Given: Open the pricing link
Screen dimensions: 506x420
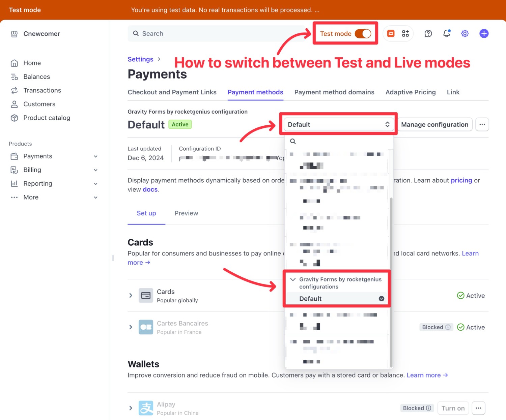Looking at the screenshot, I should [x=461, y=180].
